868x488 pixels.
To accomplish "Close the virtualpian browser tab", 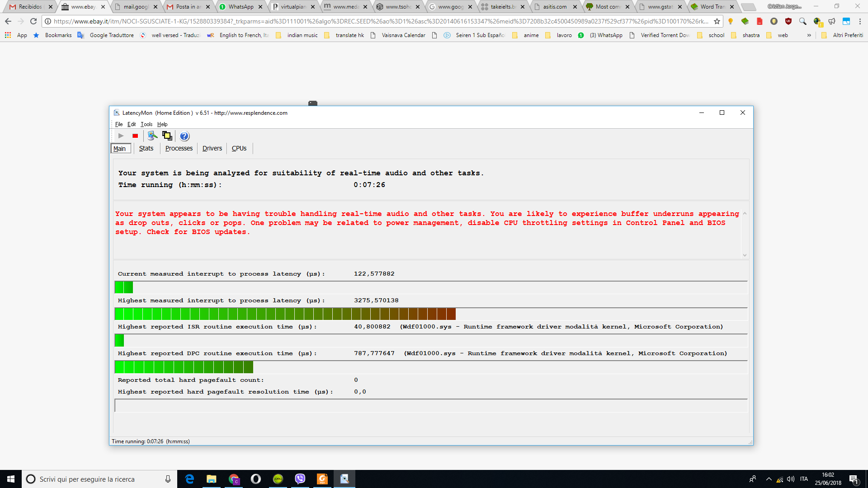I will [313, 7].
